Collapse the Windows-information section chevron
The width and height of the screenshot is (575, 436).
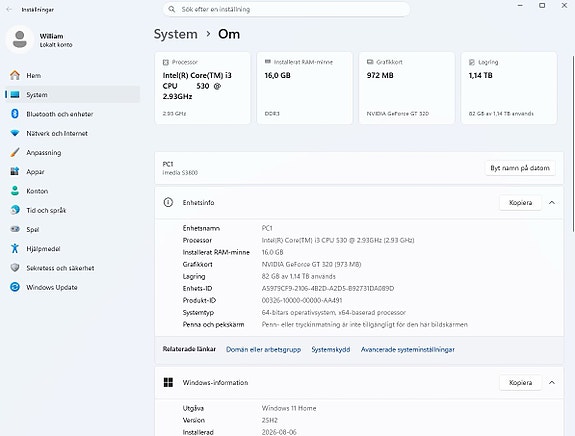pyautogui.click(x=552, y=382)
